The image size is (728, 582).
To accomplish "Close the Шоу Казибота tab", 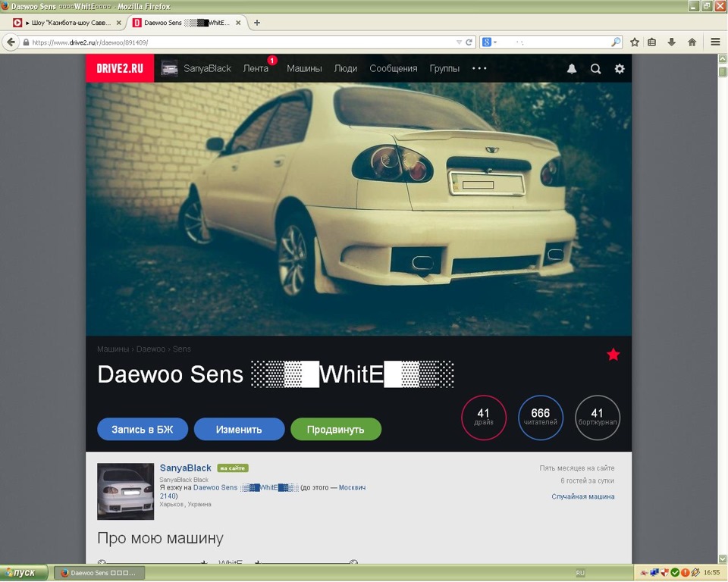I will click(119, 23).
